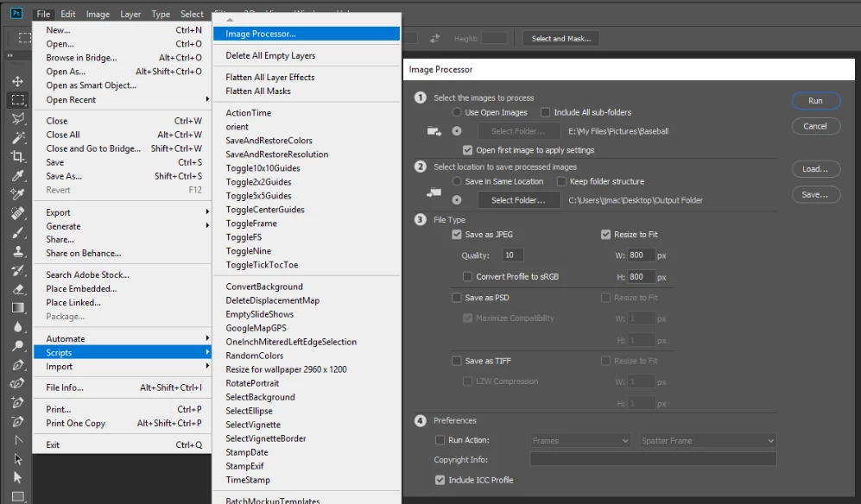861x504 pixels.
Task: Enable the Run Action checkbox
Action: coord(440,440)
